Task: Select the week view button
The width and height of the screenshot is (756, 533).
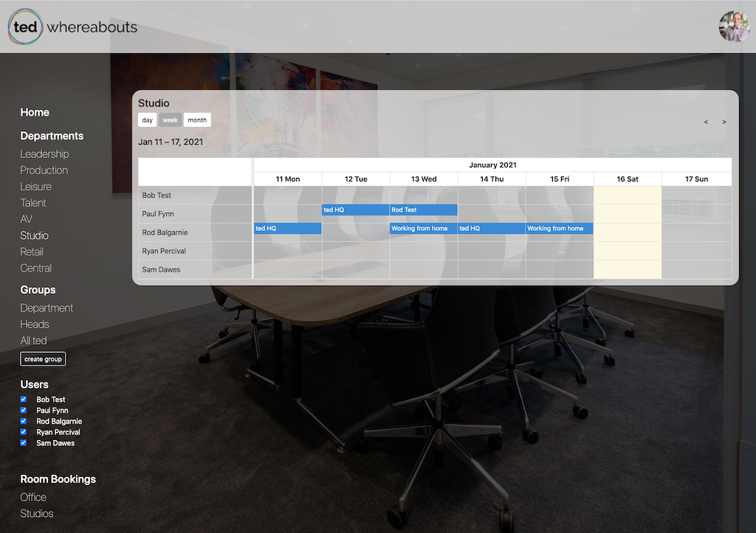Action: pos(171,120)
